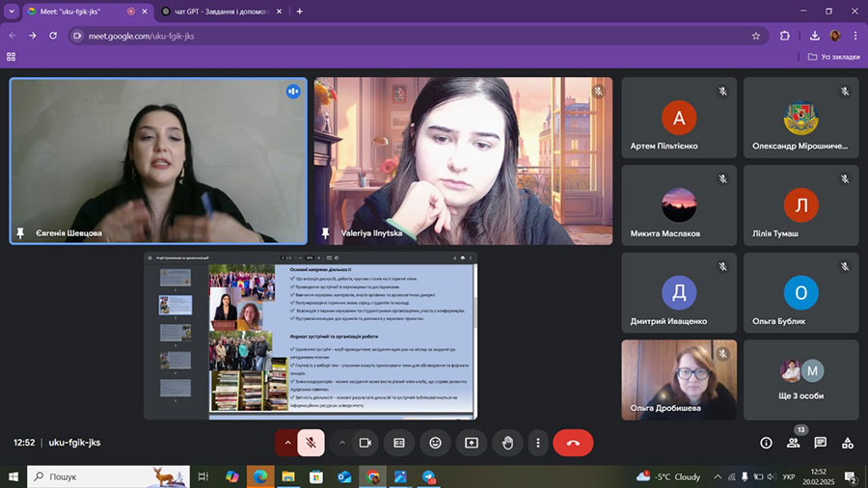Unmute the microphone in the call bar
This screenshot has height=488, width=868.
point(311,443)
